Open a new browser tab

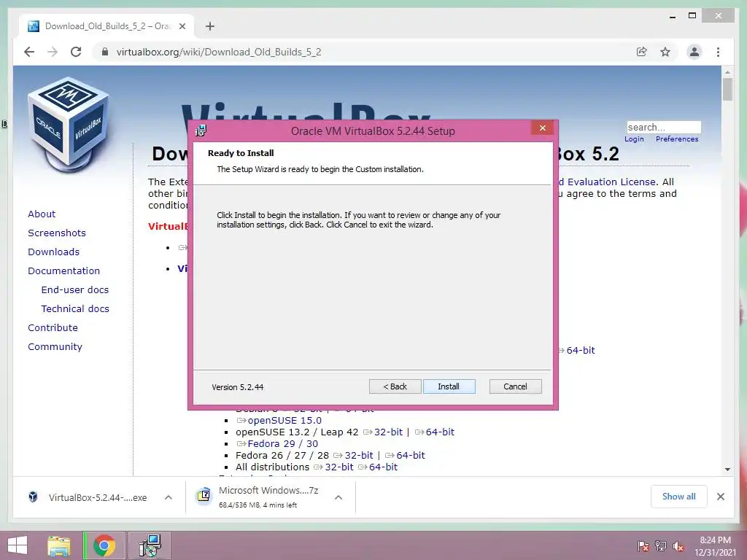click(x=210, y=26)
